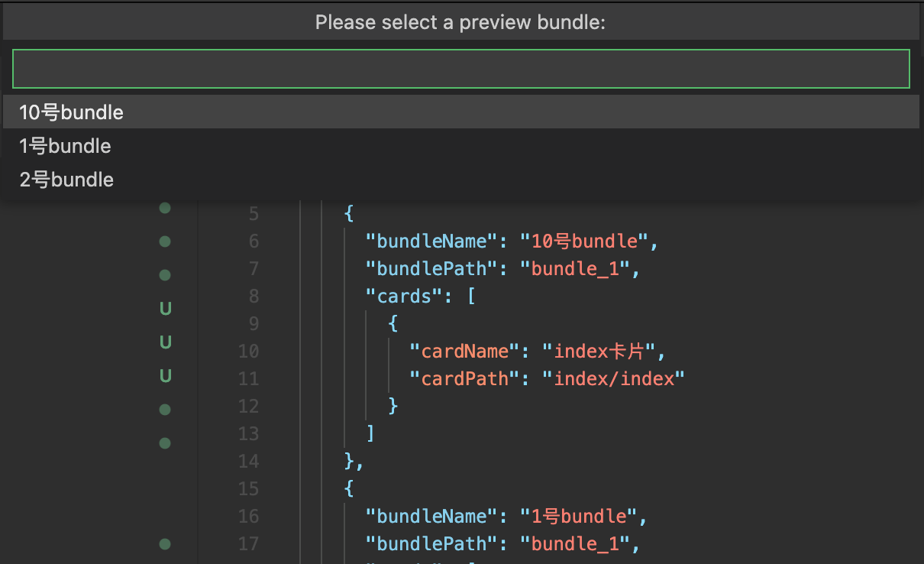The width and height of the screenshot is (924, 564).
Task: Click the closing square bracket on line 13
Action: tap(370, 434)
